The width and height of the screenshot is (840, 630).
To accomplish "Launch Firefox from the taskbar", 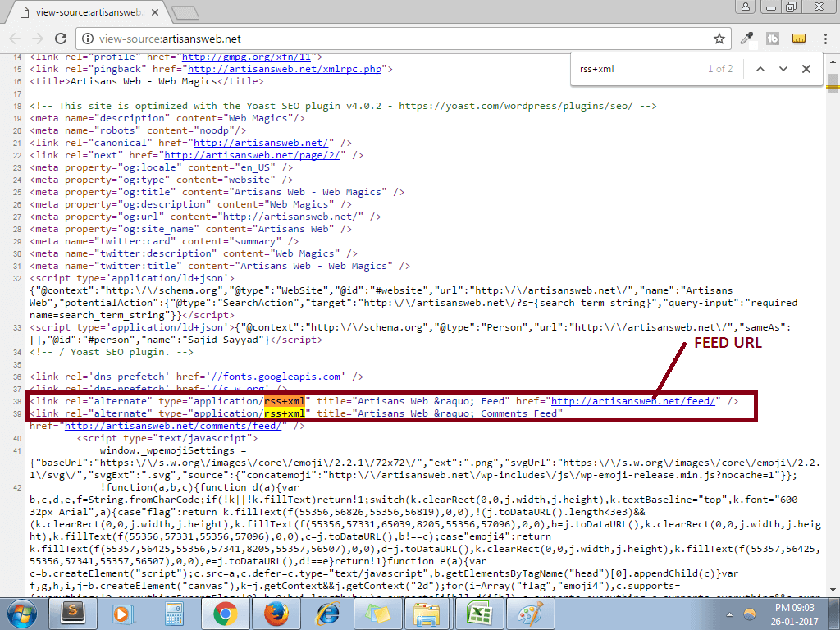I will [x=276, y=614].
